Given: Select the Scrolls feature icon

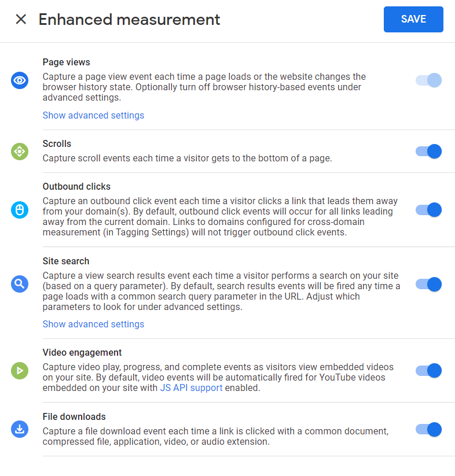Looking at the screenshot, I should 19,152.
